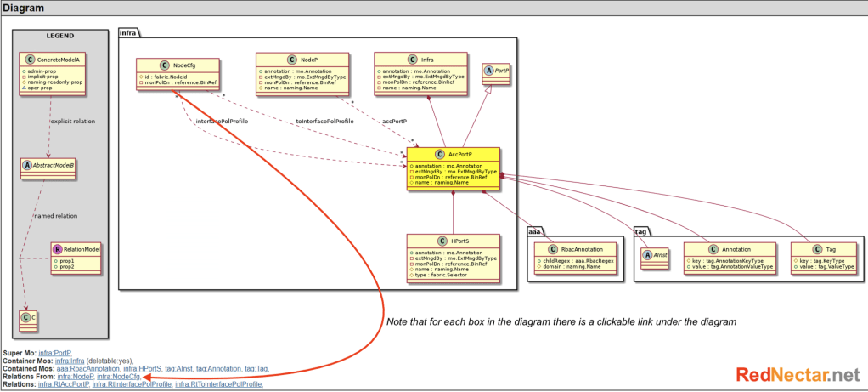Click the RelationModel 'R' icon in legend

[x=59, y=249]
